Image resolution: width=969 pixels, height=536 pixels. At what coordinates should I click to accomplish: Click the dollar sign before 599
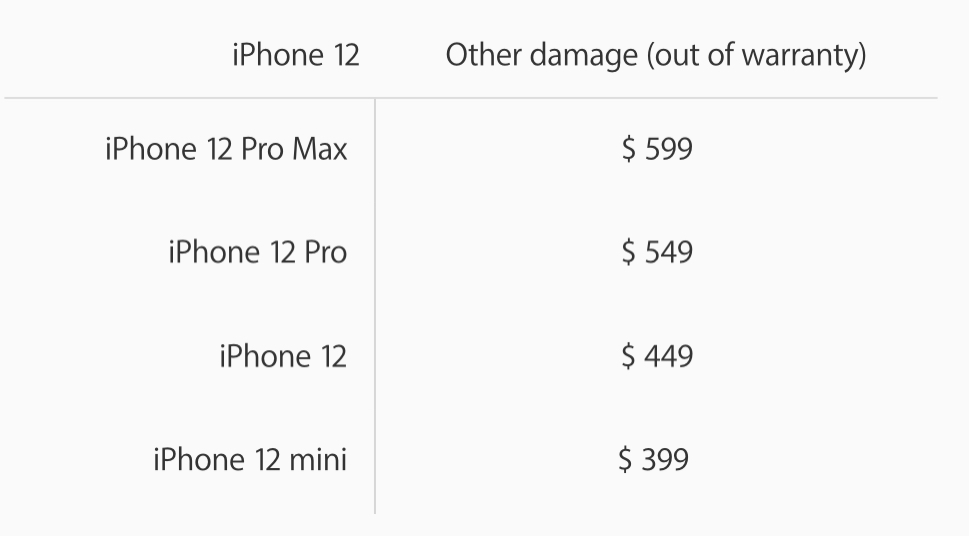tap(628, 150)
